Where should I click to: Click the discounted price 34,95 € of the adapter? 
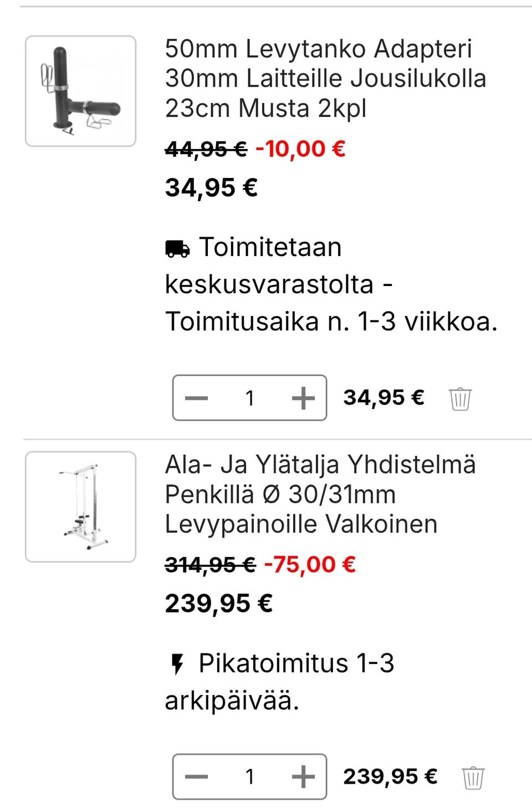(x=211, y=187)
